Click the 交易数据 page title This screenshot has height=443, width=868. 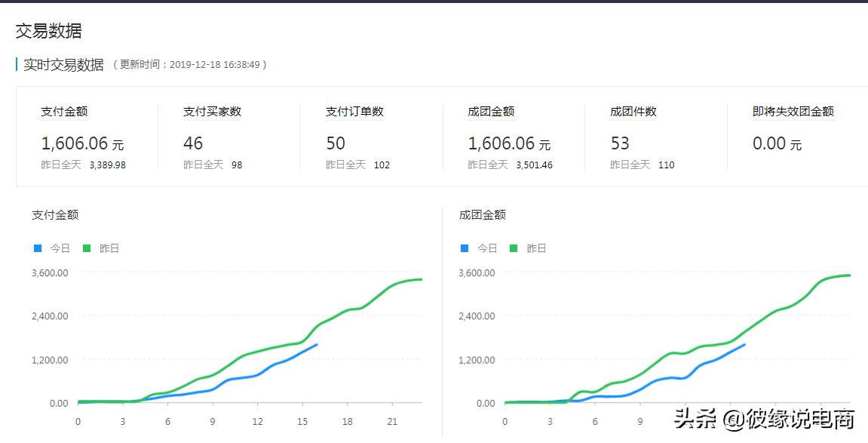tap(49, 31)
